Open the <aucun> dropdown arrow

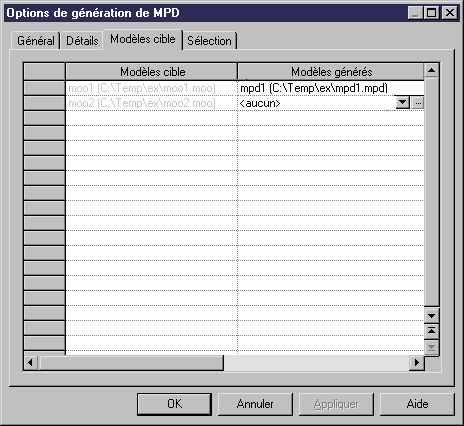pos(403,103)
